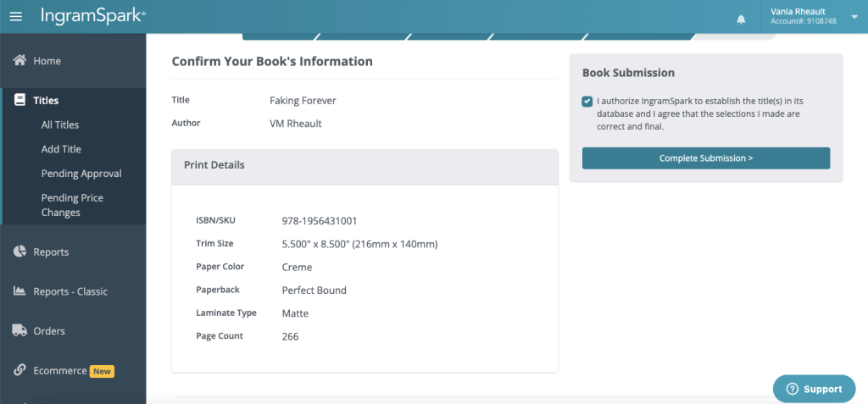Click the Ecommerce New badge
This screenshot has width=868, height=404.
[102, 371]
